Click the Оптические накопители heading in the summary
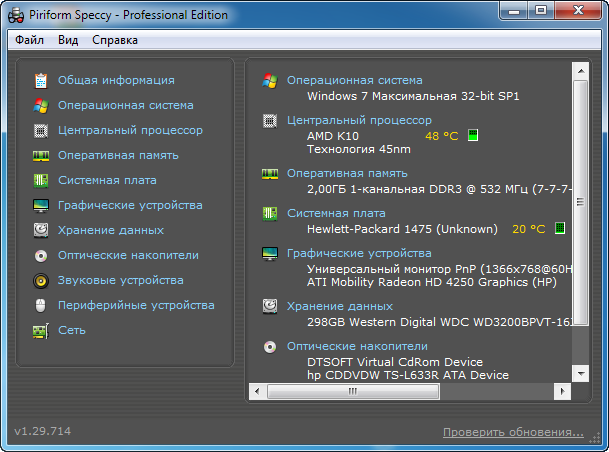Screen dimensions: 609x452 click(357, 346)
